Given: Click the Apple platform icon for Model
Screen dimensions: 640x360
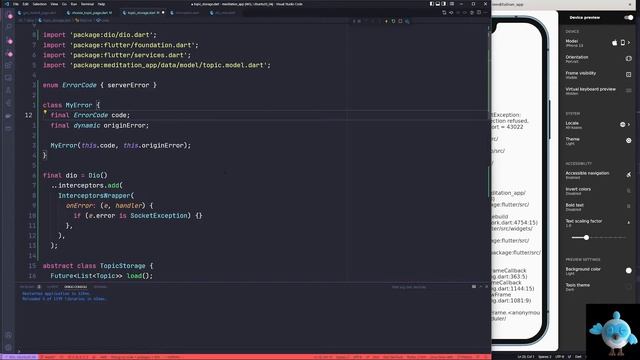Looking at the screenshot, I should coord(615,42).
